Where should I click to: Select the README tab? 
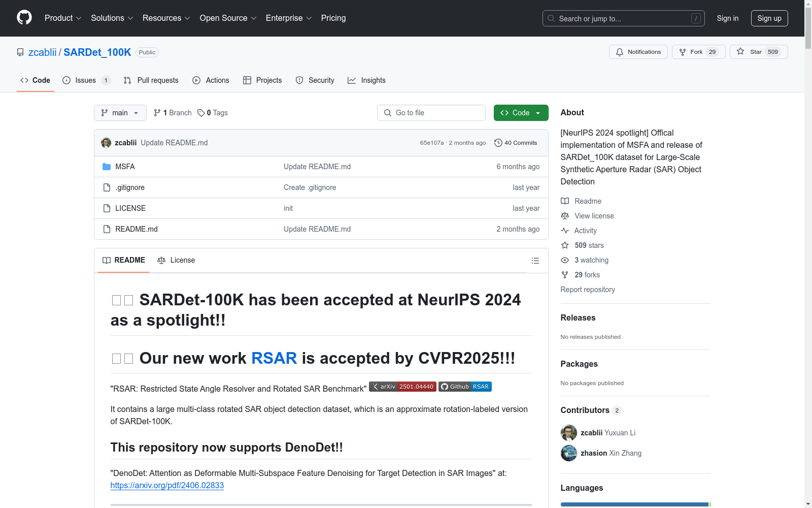point(124,260)
